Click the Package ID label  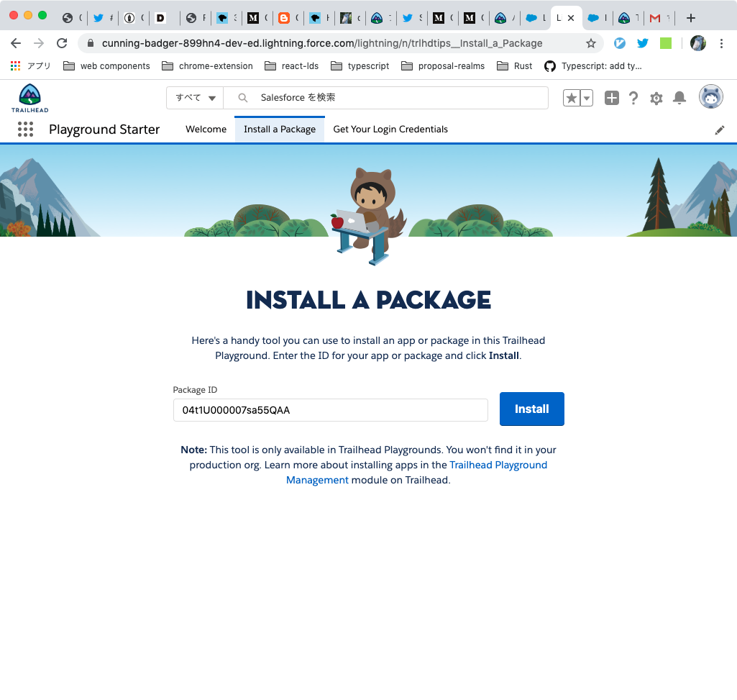click(195, 389)
